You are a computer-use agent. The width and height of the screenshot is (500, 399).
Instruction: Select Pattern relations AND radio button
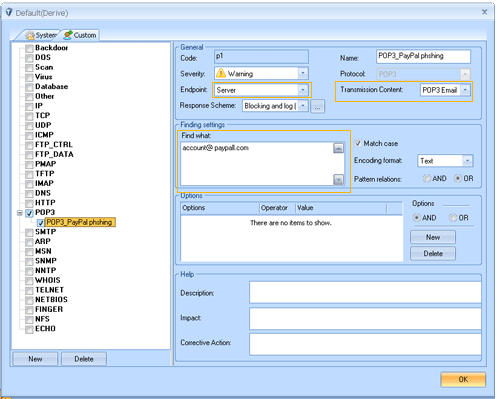(427, 178)
